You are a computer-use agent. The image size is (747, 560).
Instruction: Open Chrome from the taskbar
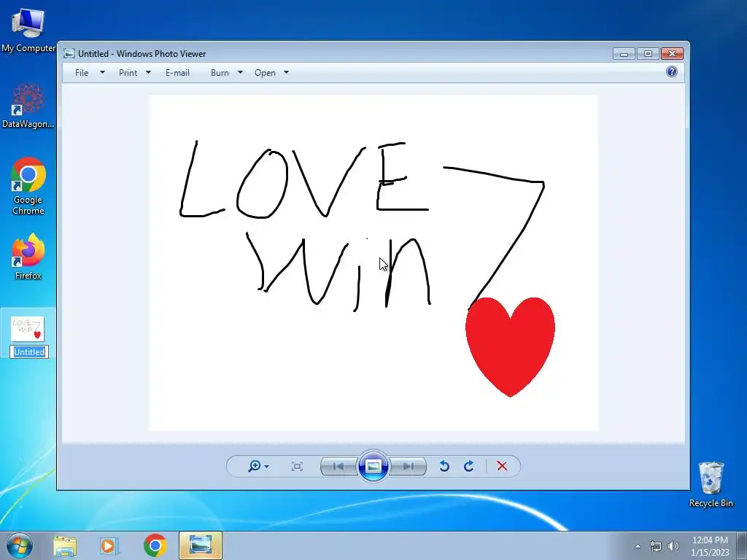(155, 545)
